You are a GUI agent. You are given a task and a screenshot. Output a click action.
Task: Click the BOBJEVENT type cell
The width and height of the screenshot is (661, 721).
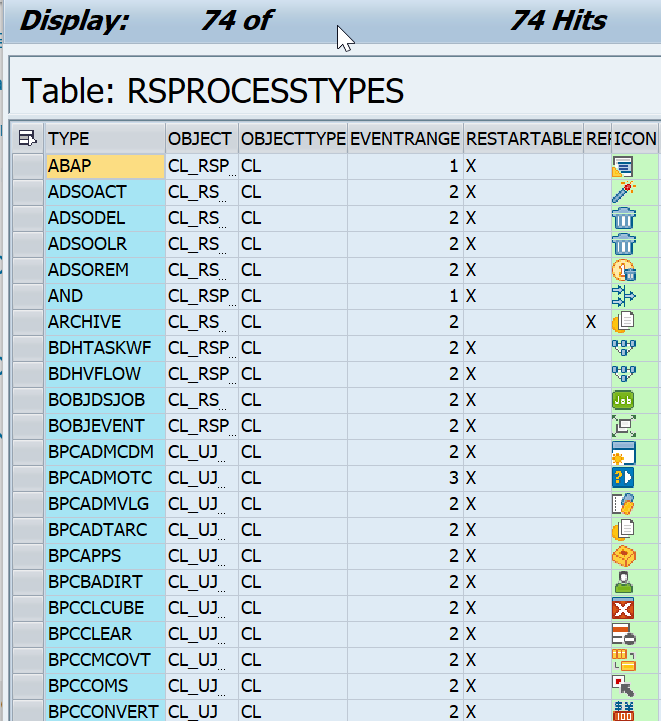point(105,426)
